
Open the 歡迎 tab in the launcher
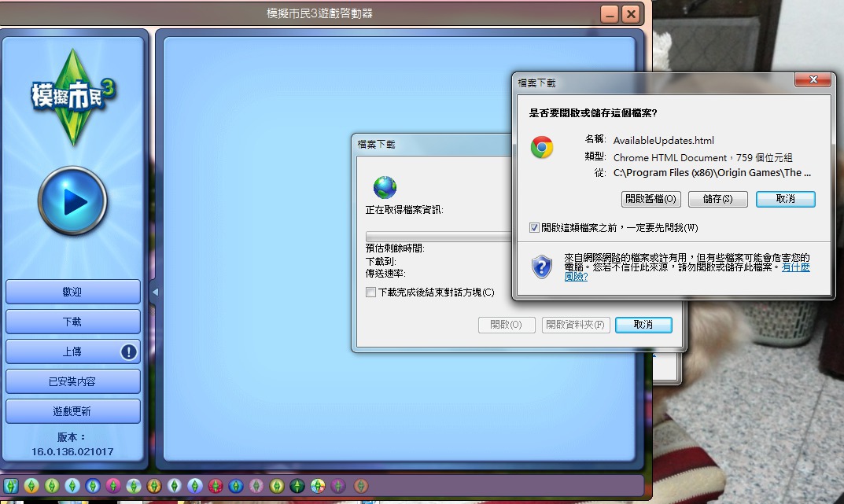pyautogui.click(x=72, y=292)
